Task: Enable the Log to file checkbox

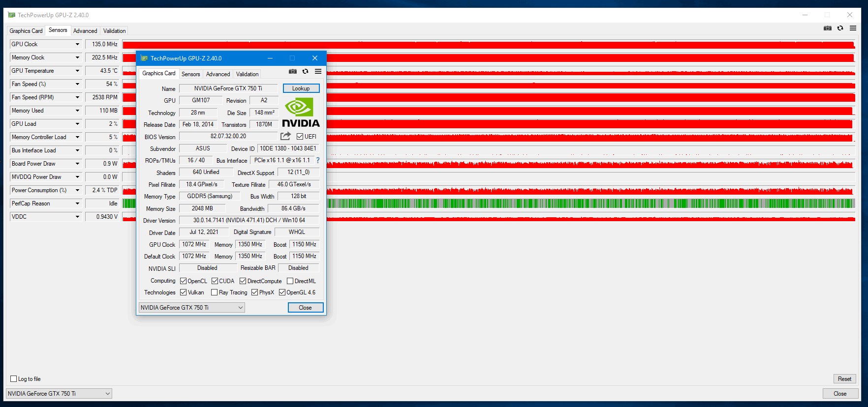Action: click(14, 379)
